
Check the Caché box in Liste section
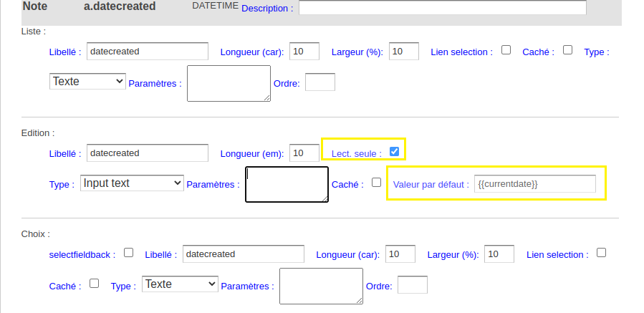(x=567, y=50)
